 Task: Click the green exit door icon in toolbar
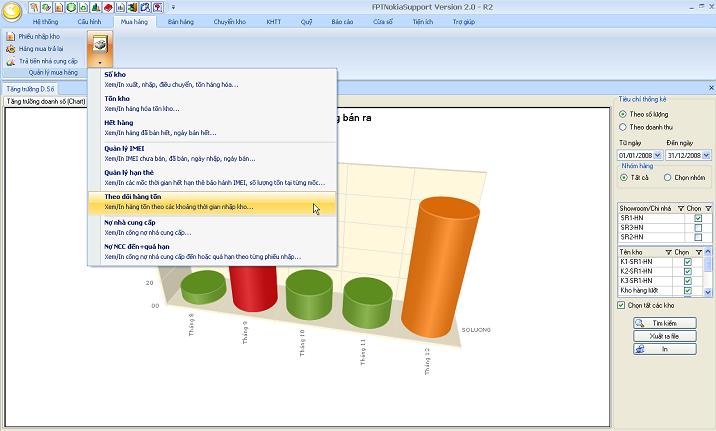point(133,7)
